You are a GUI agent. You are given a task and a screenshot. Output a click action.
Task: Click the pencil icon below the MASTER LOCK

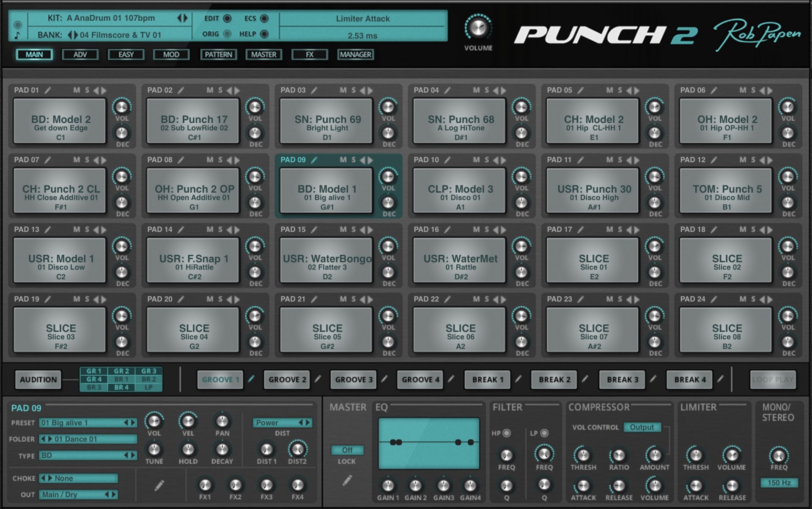point(347,480)
